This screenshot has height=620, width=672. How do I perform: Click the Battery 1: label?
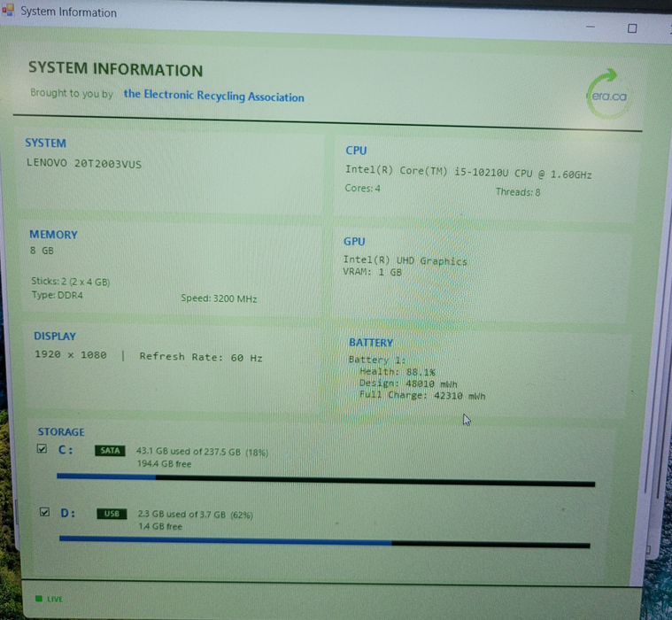coord(377,360)
